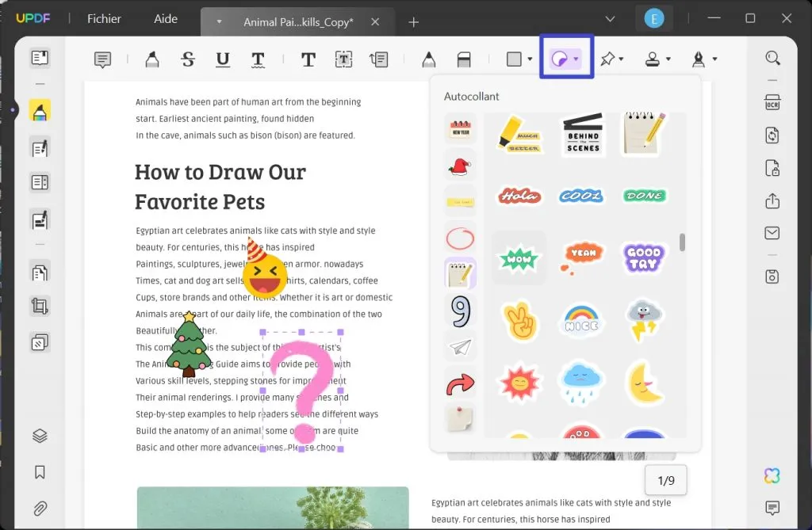Open the Organize pages mode in sidebar
The height and width of the screenshot is (530, 812).
click(x=40, y=273)
